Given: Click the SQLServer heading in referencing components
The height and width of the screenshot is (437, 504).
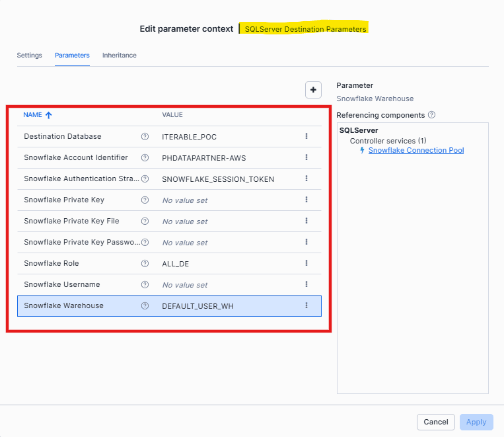Looking at the screenshot, I should pyautogui.click(x=359, y=130).
